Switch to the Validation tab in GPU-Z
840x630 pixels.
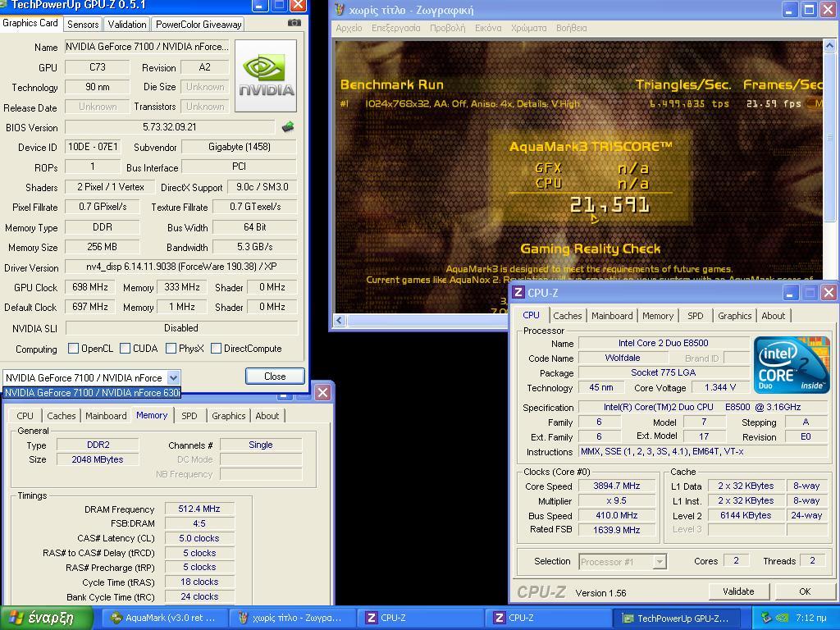[x=126, y=24]
